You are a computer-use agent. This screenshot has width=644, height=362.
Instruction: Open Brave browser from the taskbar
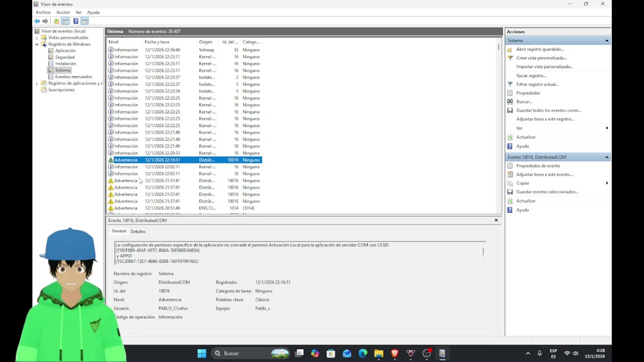click(395, 353)
